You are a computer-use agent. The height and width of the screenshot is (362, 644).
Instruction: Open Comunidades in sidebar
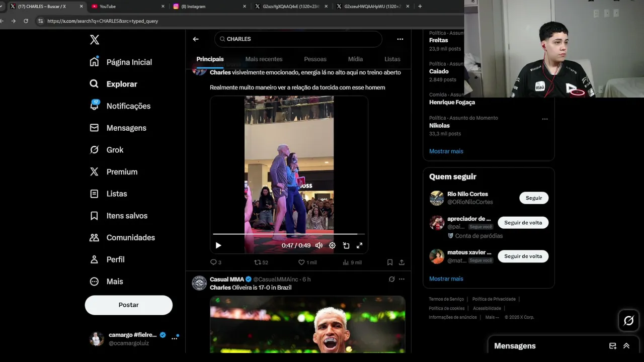click(x=122, y=237)
